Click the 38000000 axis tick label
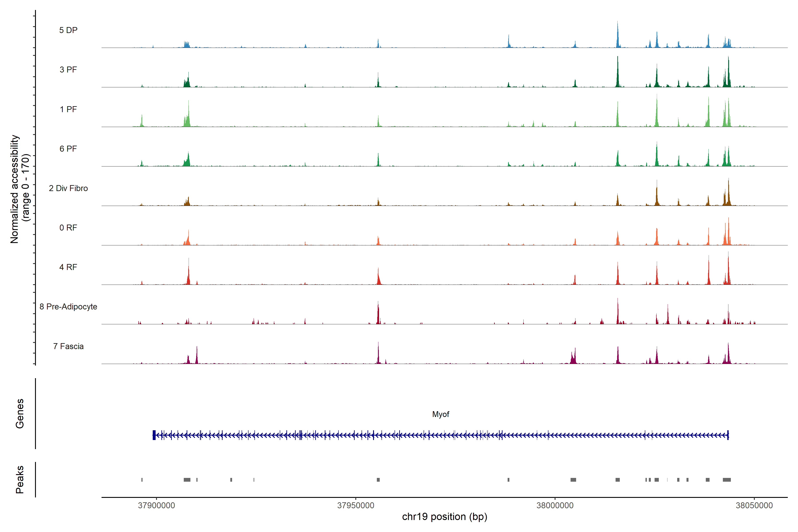The image size is (798, 532). click(555, 505)
